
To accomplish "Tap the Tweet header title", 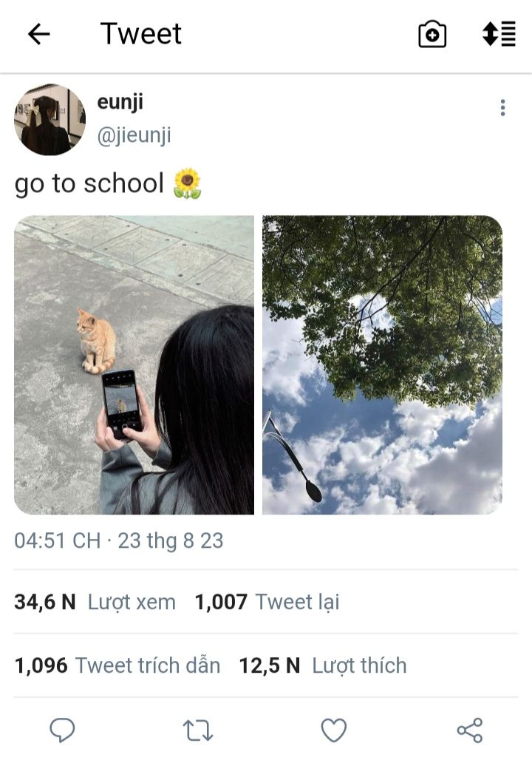I will click(x=140, y=34).
